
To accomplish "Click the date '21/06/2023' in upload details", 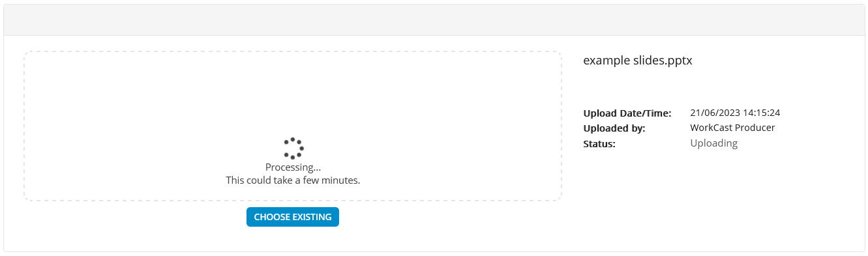I will coord(715,113).
